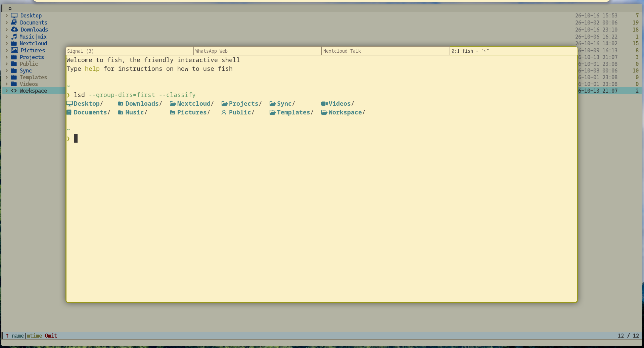Select the 0:1:fish terminal tab
The width and height of the screenshot is (644, 348).
[513, 51]
